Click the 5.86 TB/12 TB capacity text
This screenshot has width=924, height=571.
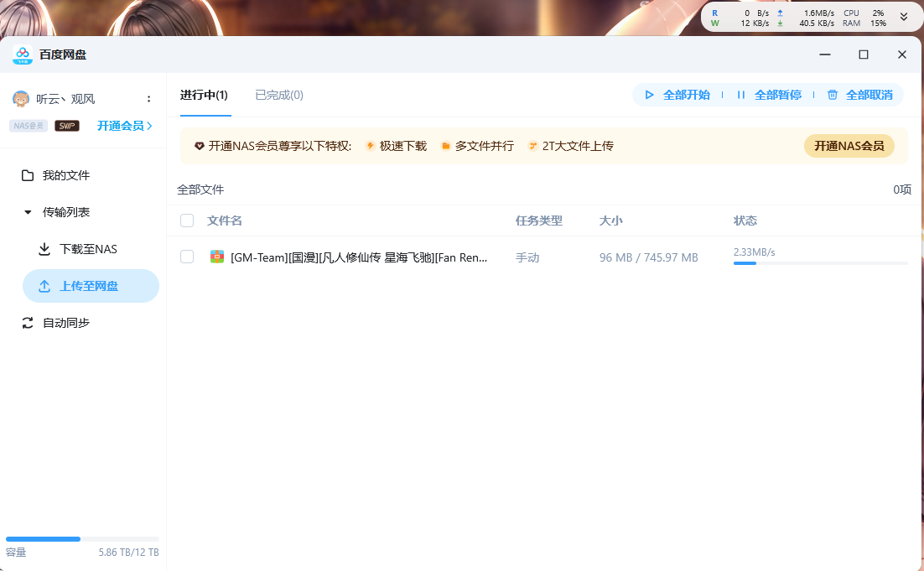(128, 553)
